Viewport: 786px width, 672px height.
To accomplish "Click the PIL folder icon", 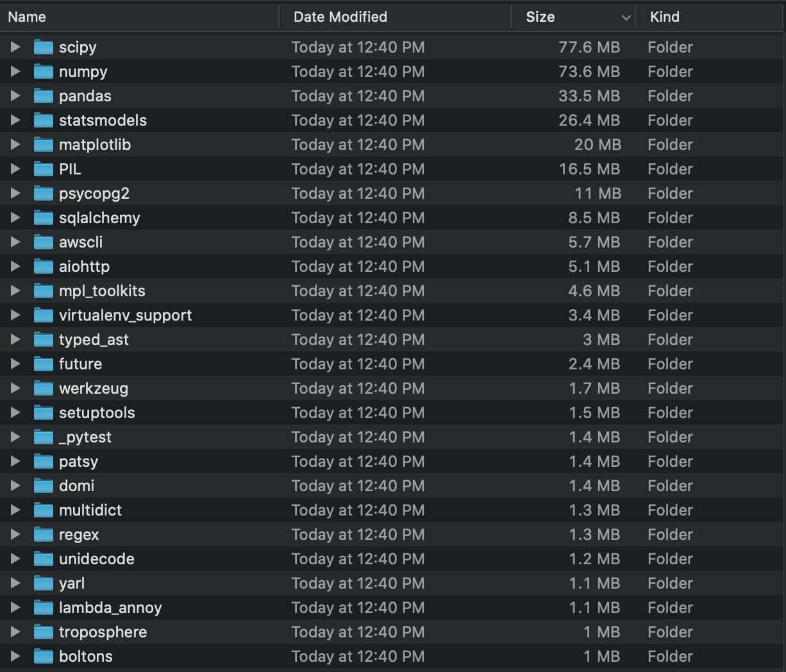I will [43, 169].
